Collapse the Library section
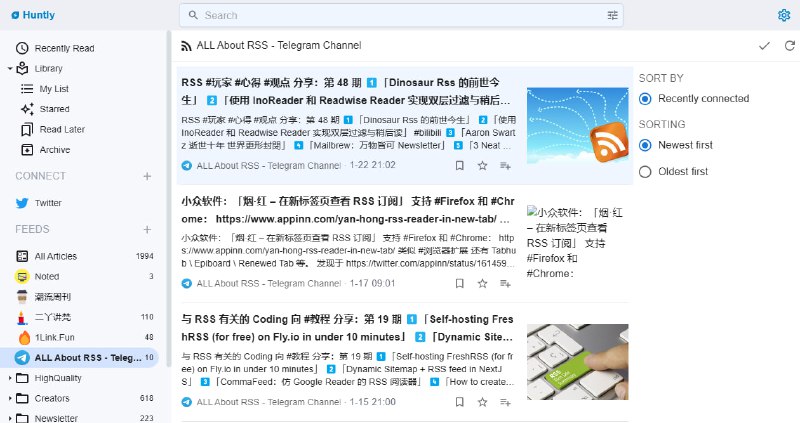 pyautogui.click(x=9, y=69)
